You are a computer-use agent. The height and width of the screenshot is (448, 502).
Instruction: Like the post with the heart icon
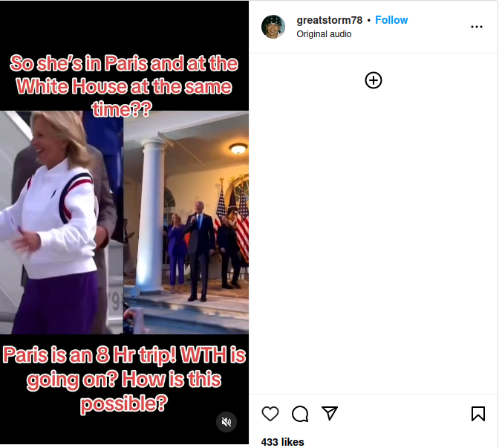point(270,414)
